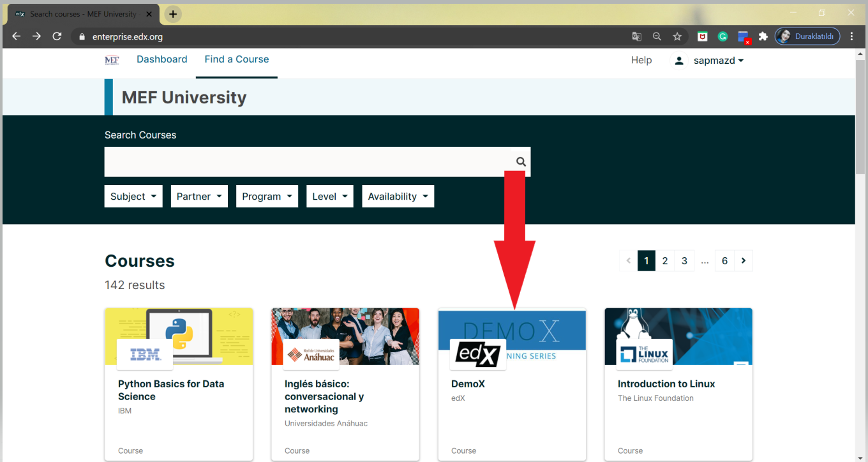Close the Search courses browser tab
This screenshot has width=868, height=462.
[149, 14]
